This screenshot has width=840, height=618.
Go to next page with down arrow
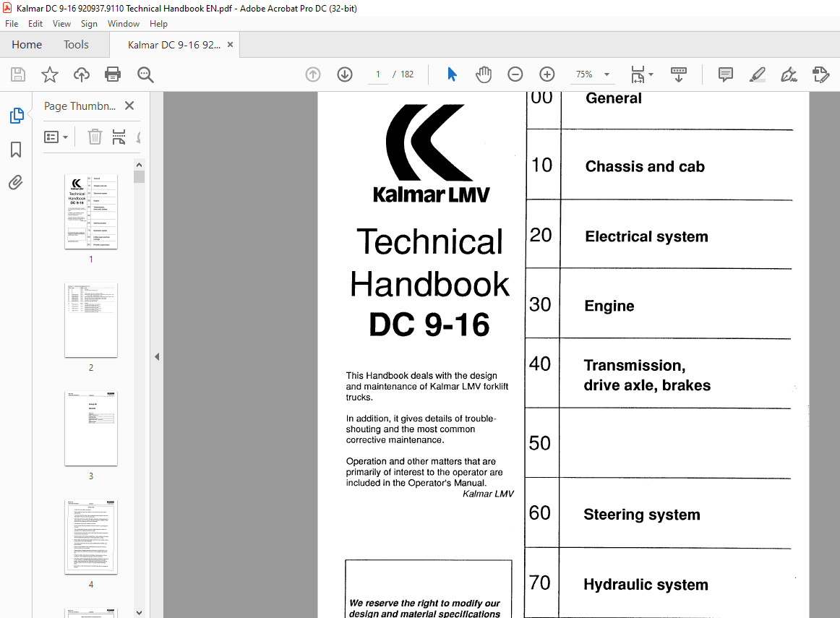(x=345, y=74)
